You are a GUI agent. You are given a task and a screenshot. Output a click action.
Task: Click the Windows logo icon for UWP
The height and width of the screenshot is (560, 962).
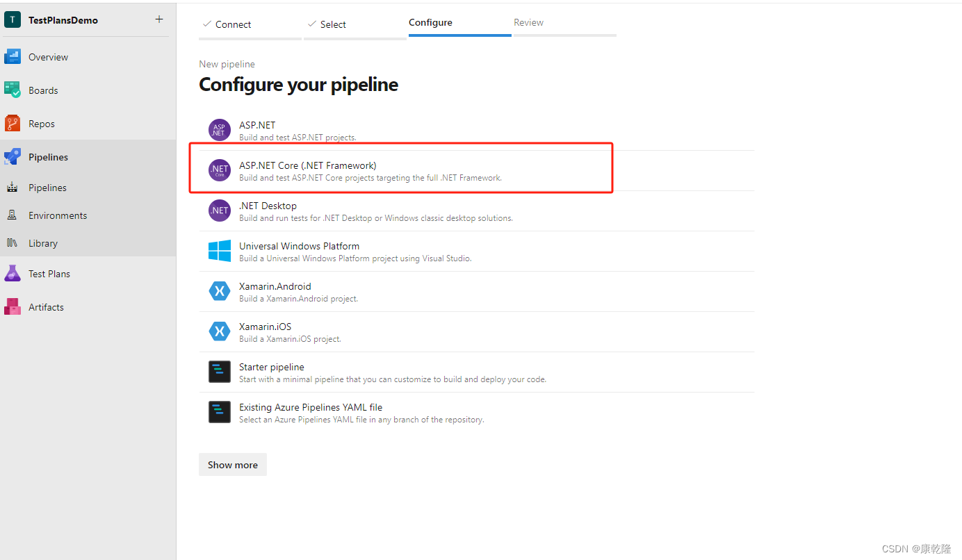click(220, 252)
